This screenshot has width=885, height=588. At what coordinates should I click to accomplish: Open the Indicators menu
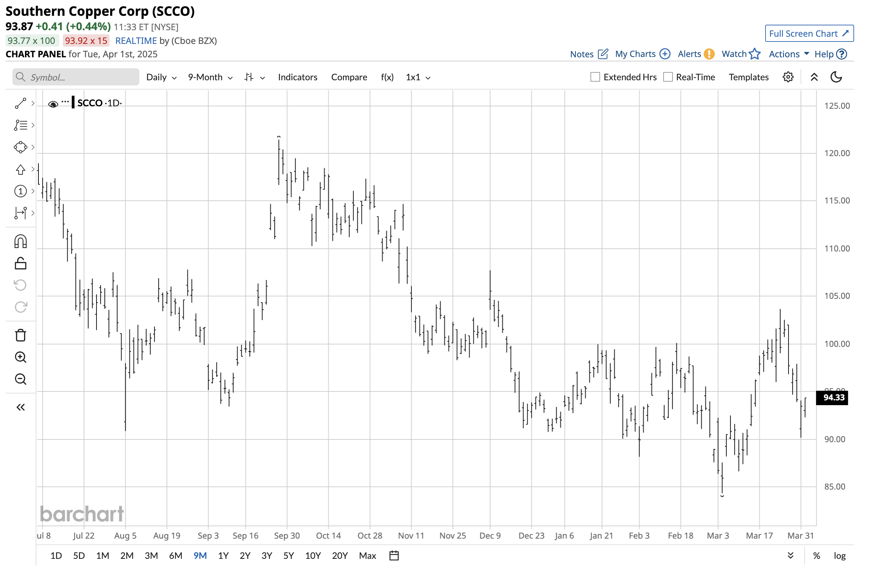point(298,77)
